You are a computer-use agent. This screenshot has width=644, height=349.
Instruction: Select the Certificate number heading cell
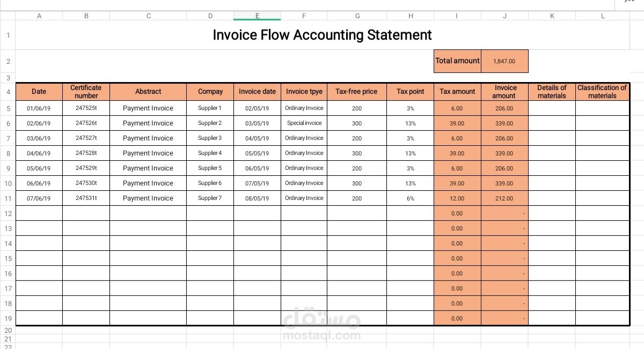coord(86,92)
